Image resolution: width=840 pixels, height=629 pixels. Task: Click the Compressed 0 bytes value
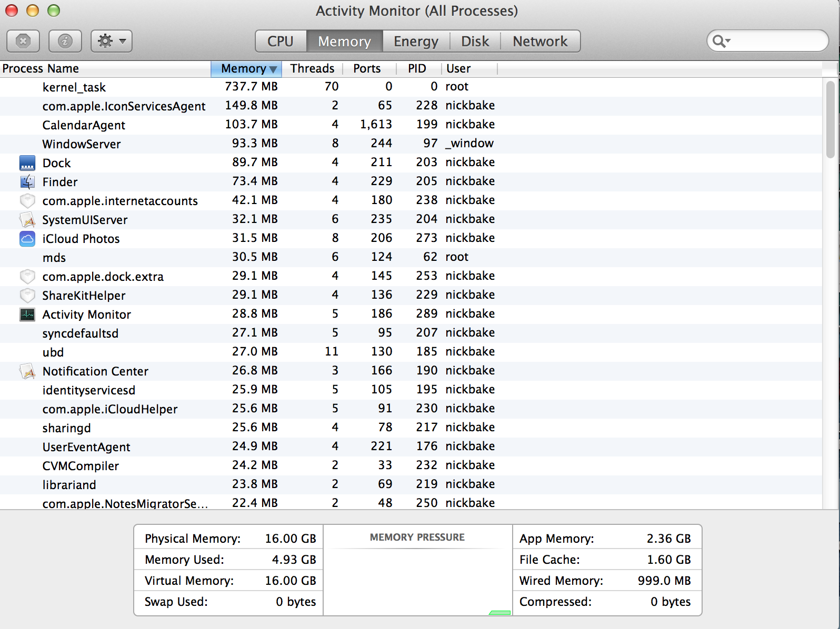click(671, 602)
